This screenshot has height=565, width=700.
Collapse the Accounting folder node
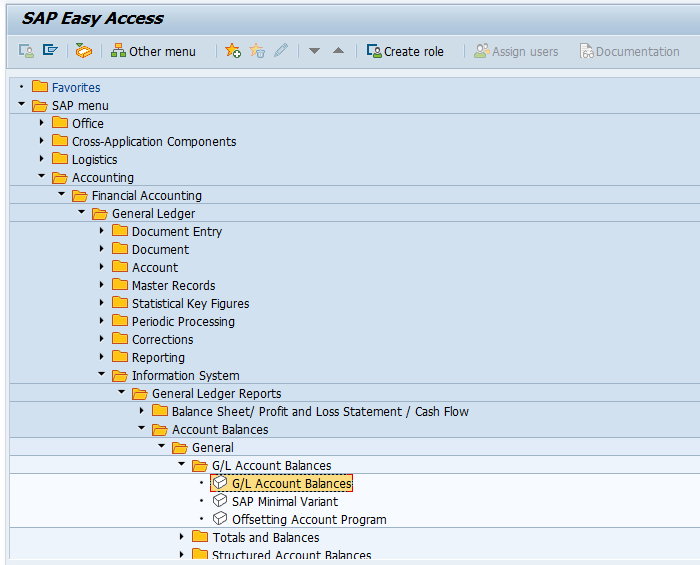[x=42, y=176]
